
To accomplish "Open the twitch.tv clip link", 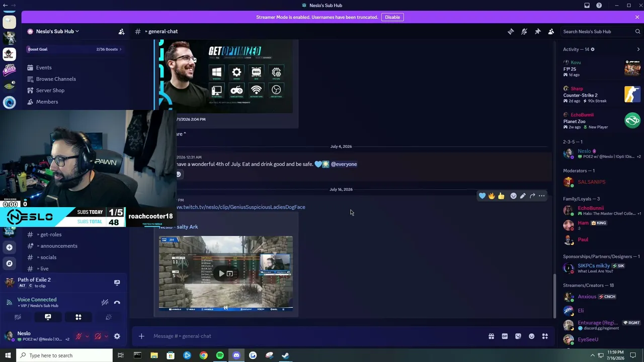I will click(x=240, y=207).
